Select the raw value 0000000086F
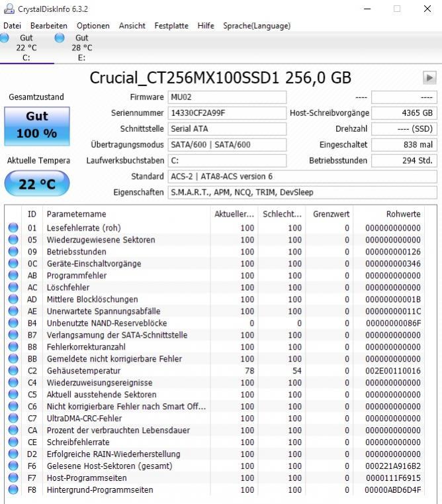The image size is (442, 504). pos(393,323)
